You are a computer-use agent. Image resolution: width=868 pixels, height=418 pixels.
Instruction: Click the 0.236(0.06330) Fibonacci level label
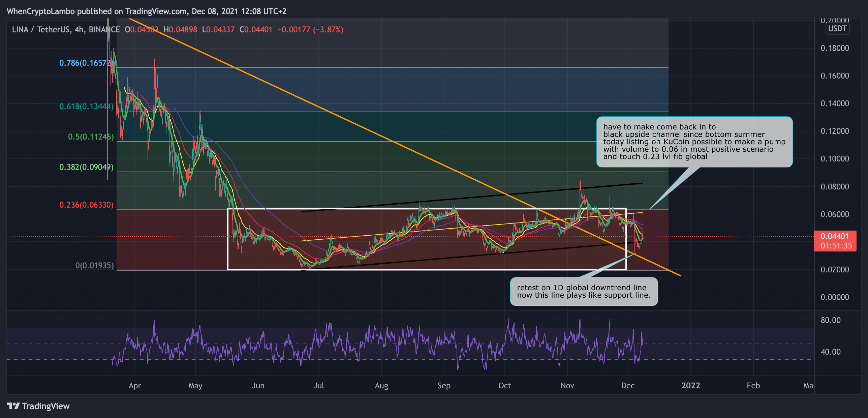(86, 205)
